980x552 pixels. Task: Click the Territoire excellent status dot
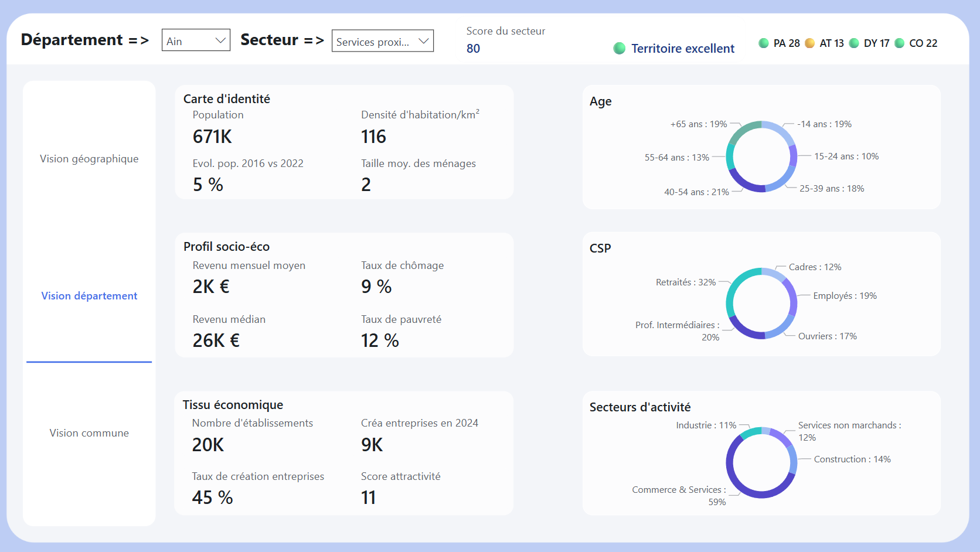click(620, 48)
